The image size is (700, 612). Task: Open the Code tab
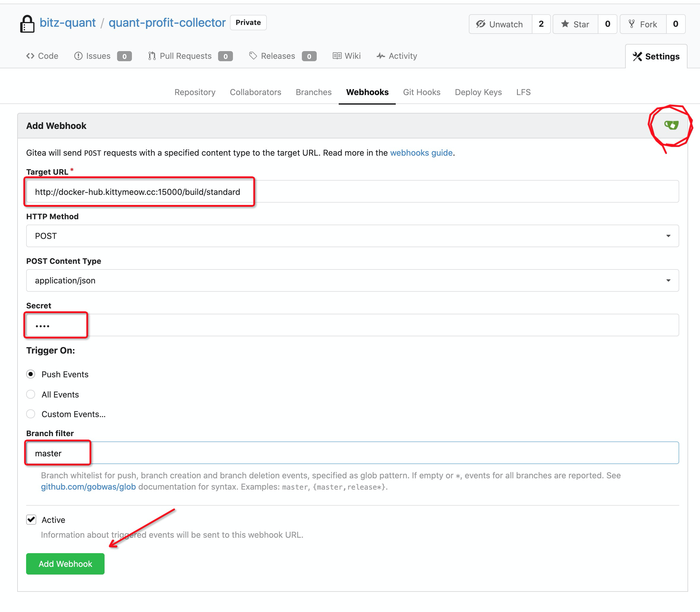point(42,56)
